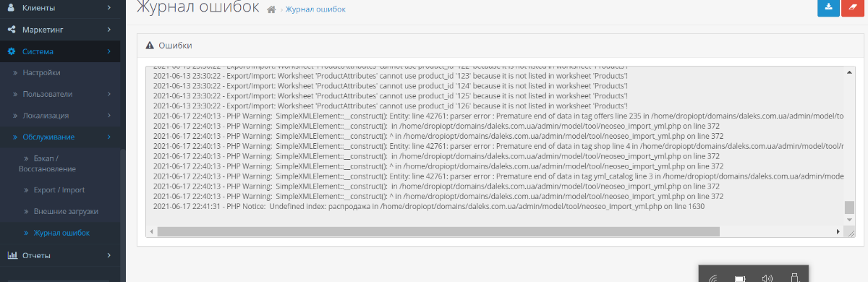Click log scrollbar right arrow
868x282 pixels.
(838, 231)
